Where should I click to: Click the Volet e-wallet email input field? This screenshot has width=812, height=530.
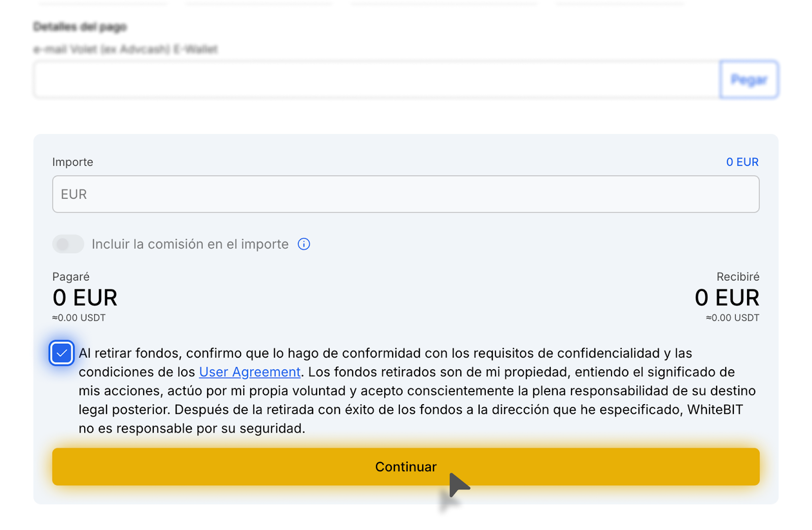click(376, 80)
